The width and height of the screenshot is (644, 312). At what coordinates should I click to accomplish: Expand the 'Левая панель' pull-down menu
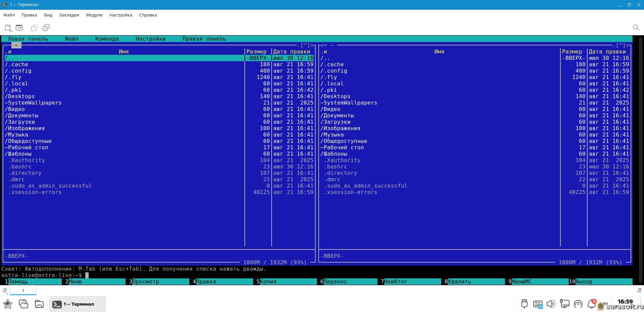(x=28, y=39)
